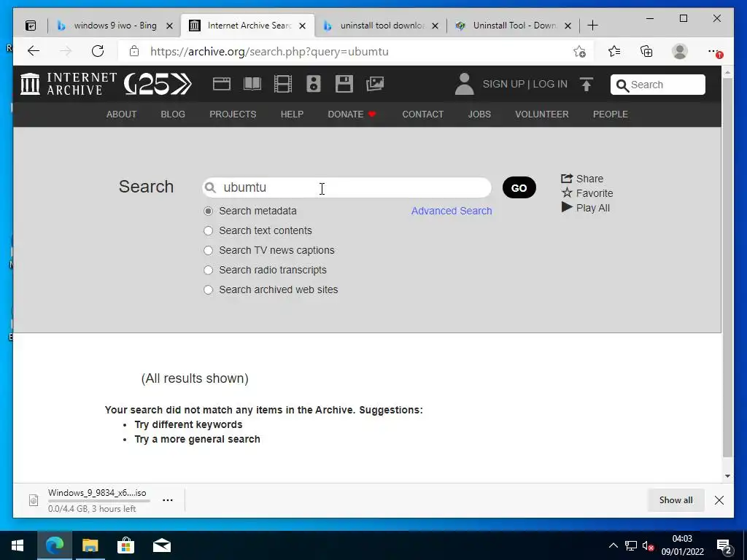The height and width of the screenshot is (560, 747).
Task: Open the browser profile avatar
Action: click(x=680, y=51)
